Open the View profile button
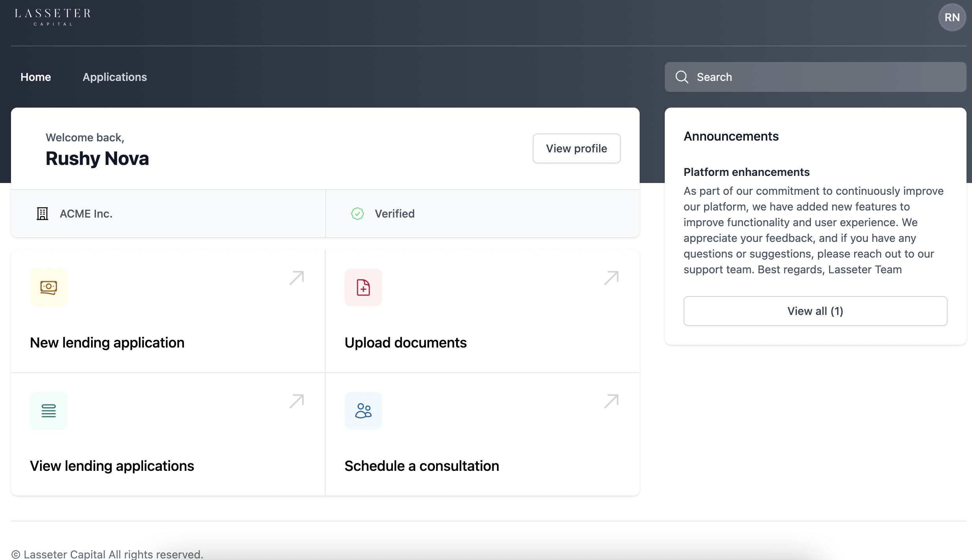 576,148
